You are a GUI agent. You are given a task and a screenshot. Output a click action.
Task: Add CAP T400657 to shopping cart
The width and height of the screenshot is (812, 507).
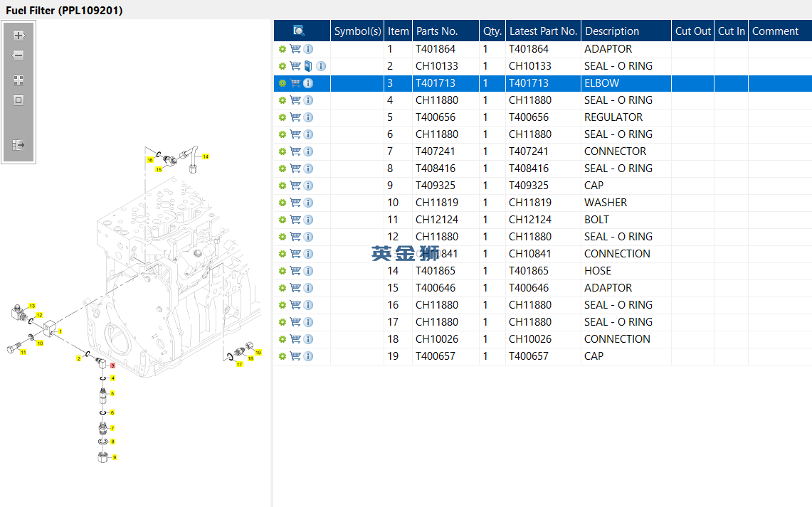pos(295,356)
